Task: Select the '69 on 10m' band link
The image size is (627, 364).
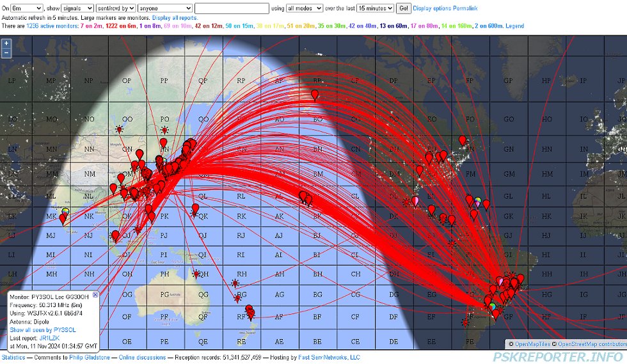Action: point(178,26)
